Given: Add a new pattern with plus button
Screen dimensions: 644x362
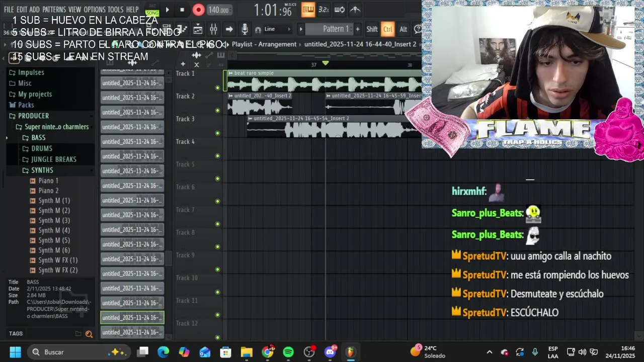Looking at the screenshot, I should [x=357, y=29].
